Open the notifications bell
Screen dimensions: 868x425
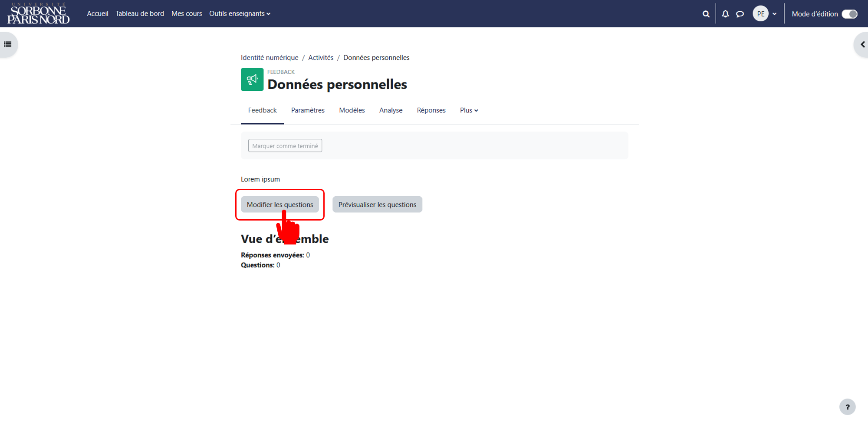(x=725, y=14)
